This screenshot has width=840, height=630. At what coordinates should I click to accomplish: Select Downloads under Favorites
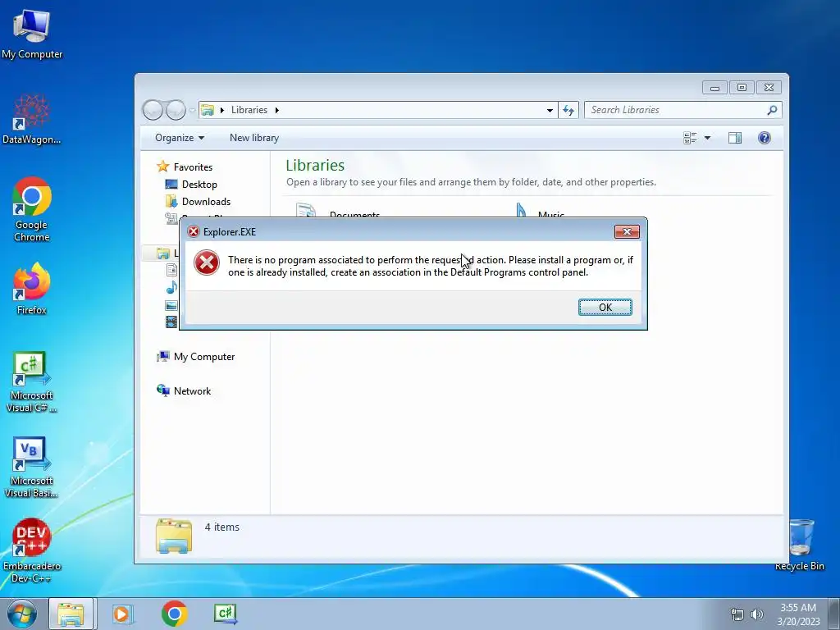pyautogui.click(x=198, y=202)
